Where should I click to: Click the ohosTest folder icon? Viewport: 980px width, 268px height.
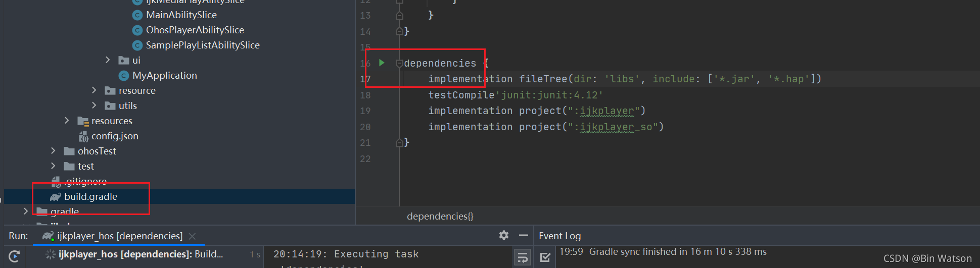(x=69, y=151)
